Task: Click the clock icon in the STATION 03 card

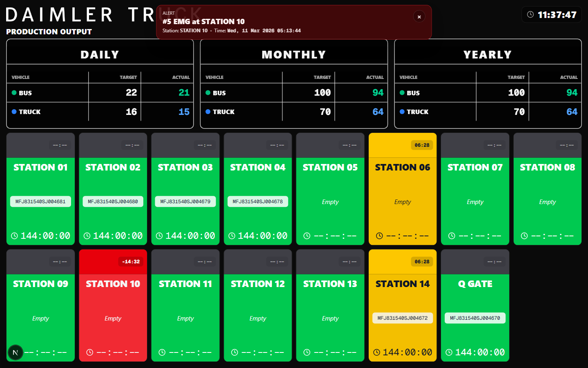Action: pyautogui.click(x=159, y=236)
